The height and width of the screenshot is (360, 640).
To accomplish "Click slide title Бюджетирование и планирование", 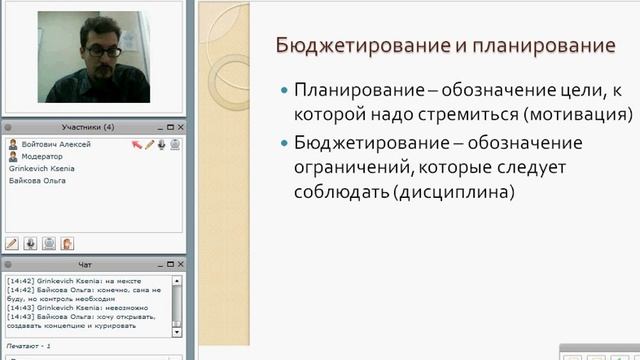I will pyautogui.click(x=445, y=45).
